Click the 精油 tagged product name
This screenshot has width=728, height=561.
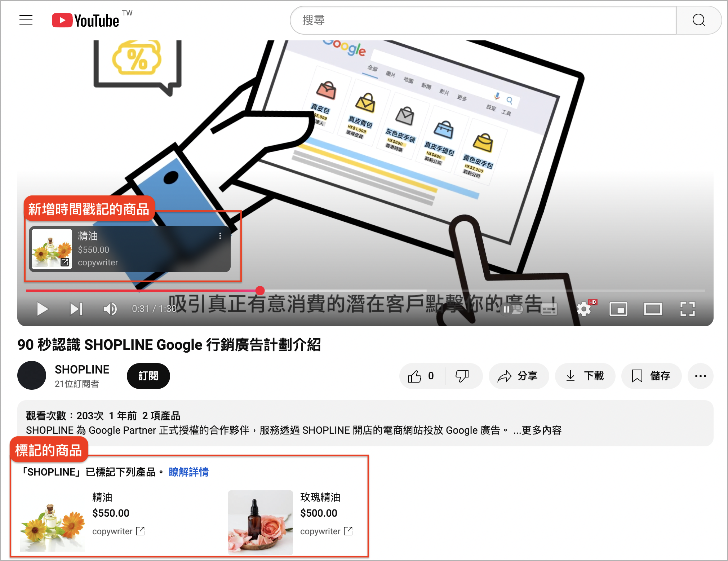tap(102, 497)
